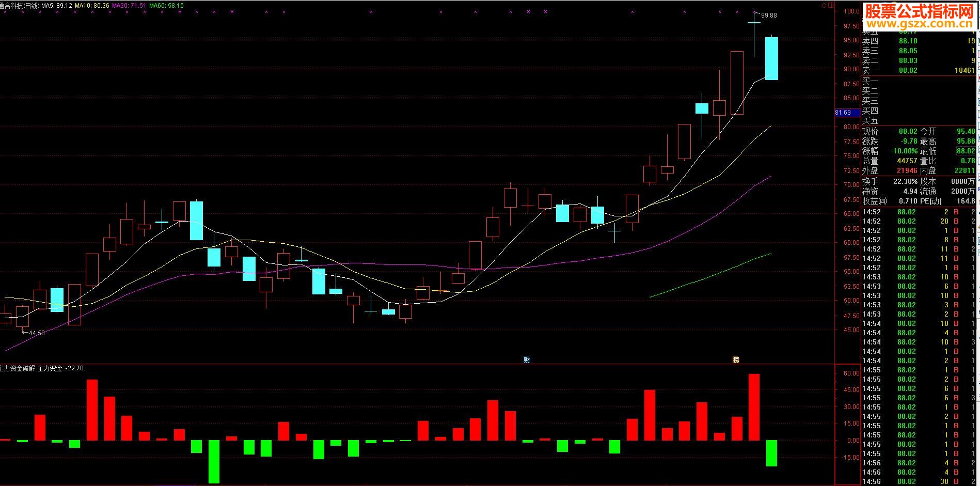This screenshot has width=980, height=486.
Task: Click the 收益(四) 0.710 field
Action: coord(890,201)
